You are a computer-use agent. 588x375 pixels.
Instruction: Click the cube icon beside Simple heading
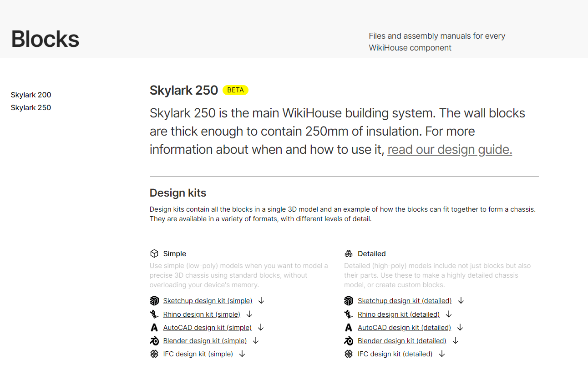coord(154,254)
